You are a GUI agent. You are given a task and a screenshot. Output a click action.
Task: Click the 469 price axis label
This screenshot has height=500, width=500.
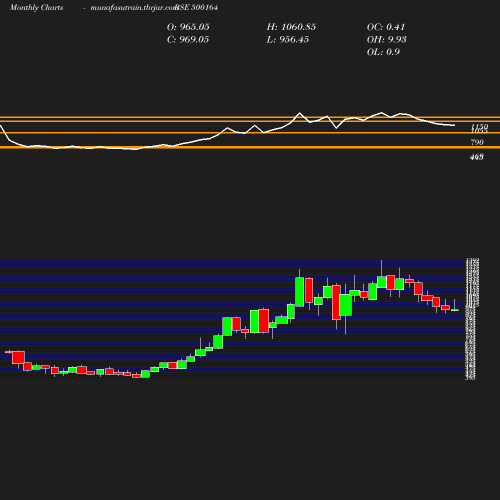point(477,157)
